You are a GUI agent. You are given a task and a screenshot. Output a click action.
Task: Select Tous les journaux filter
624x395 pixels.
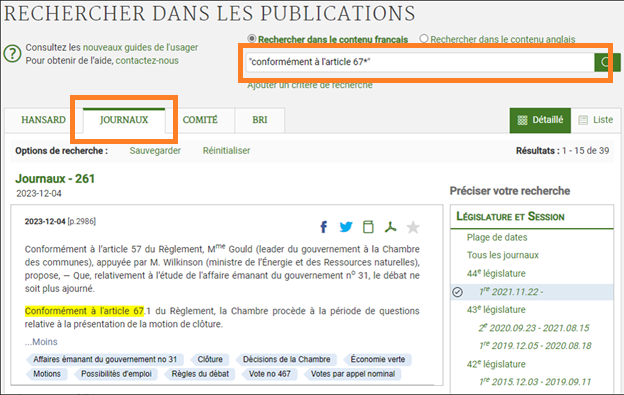[503, 255]
